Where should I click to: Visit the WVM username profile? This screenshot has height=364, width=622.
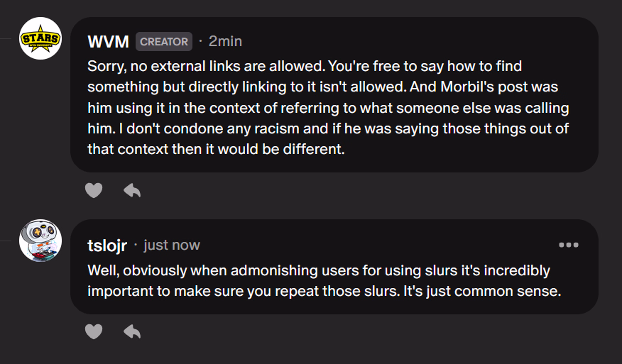[108, 42]
